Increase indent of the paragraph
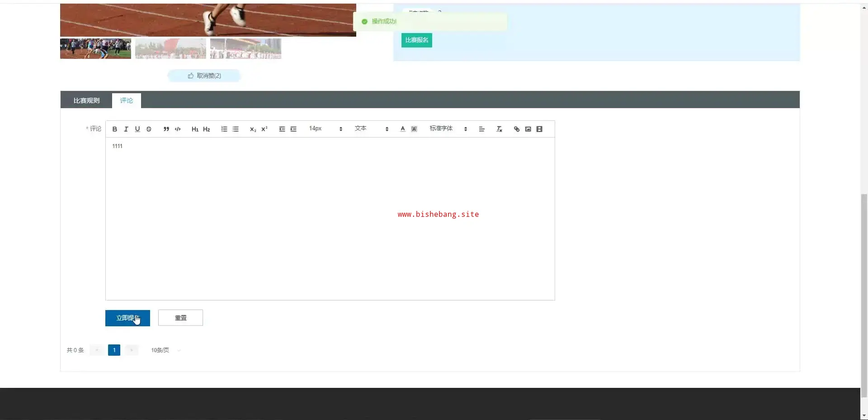Image resolution: width=868 pixels, height=420 pixels. [293, 129]
